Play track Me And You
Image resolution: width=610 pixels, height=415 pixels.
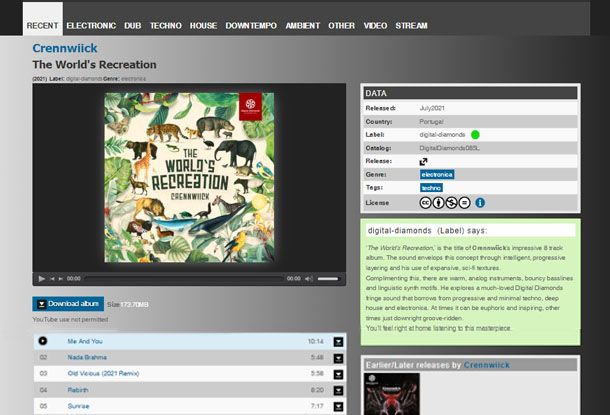85,341
